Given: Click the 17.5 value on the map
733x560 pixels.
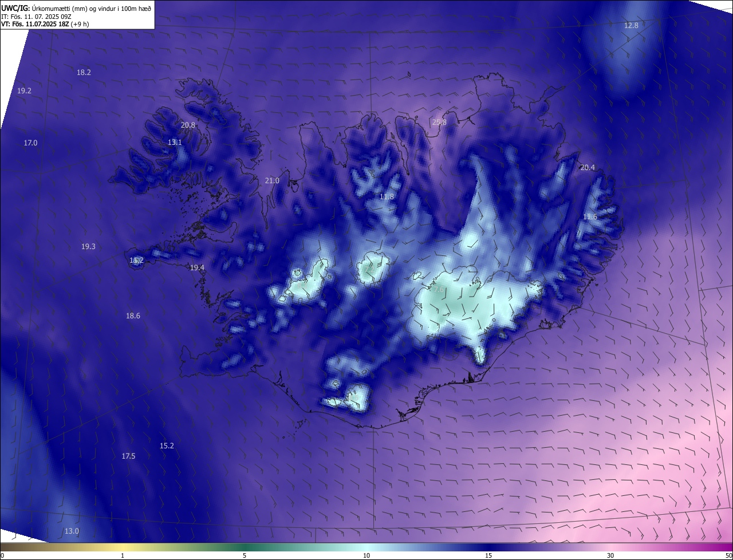Looking at the screenshot, I should point(128,456).
